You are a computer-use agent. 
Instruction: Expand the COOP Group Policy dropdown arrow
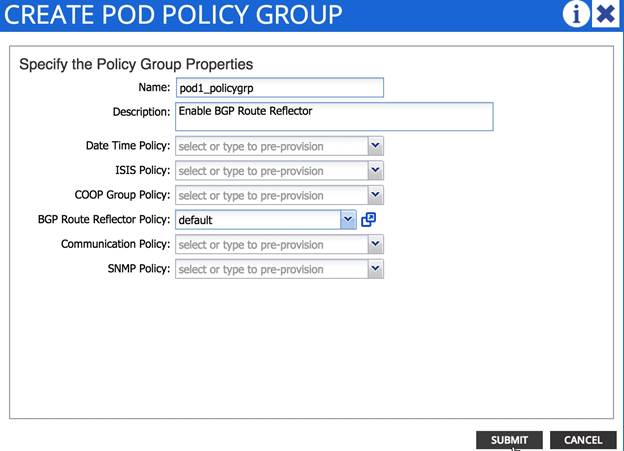click(x=375, y=195)
